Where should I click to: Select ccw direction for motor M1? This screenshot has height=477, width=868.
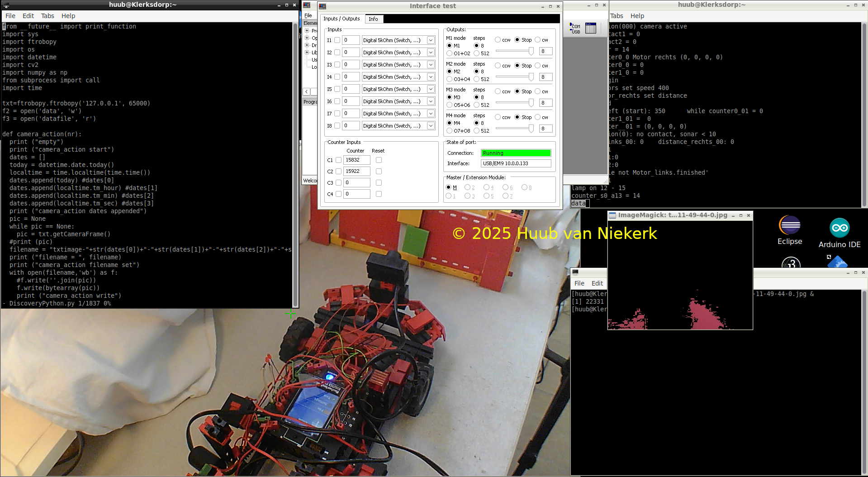click(498, 40)
